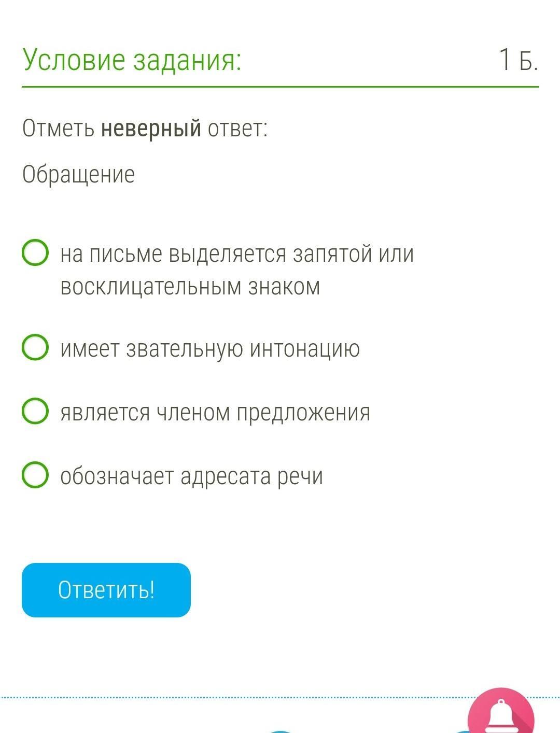The image size is (560, 733).
Task: Click the pink notification bell icon
Action: tap(501, 715)
